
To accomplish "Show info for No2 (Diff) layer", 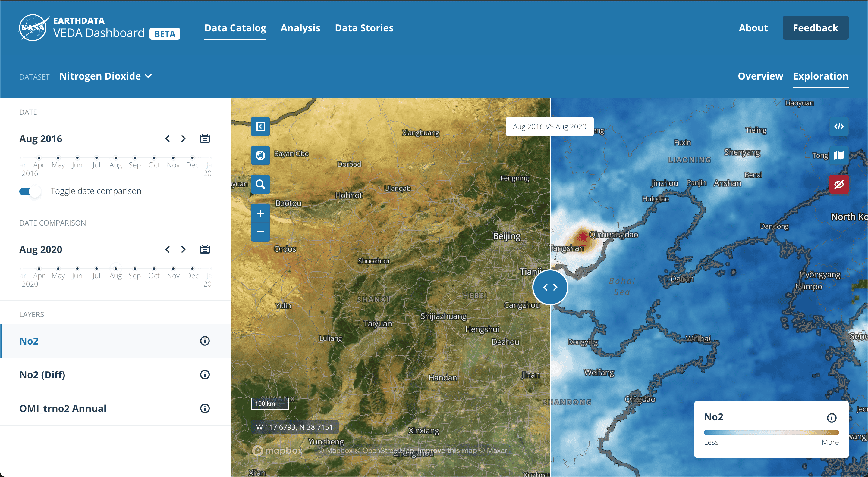I will coord(205,375).
